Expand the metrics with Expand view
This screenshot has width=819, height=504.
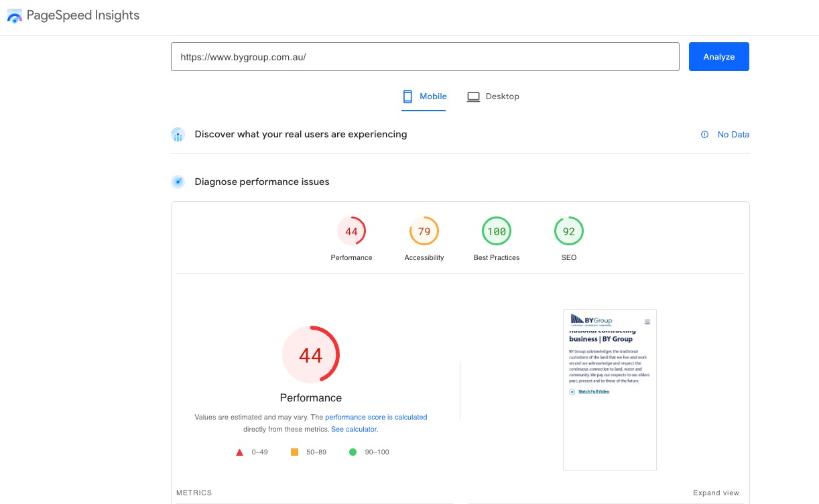click(x=716, y=493)
